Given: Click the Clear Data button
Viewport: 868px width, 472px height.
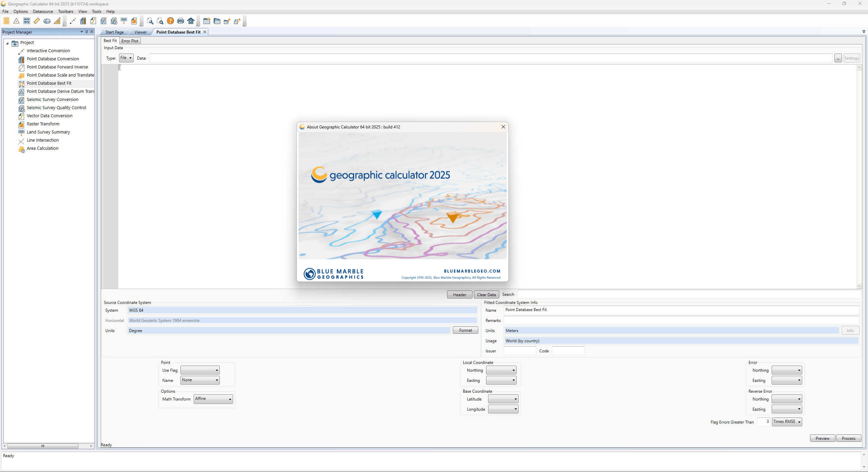Looking at the screenshot, I should [x=486, y=294].
